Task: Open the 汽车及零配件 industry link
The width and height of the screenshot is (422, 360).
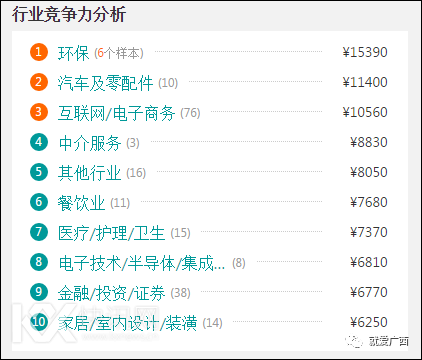Action: (x=105, y=83)
